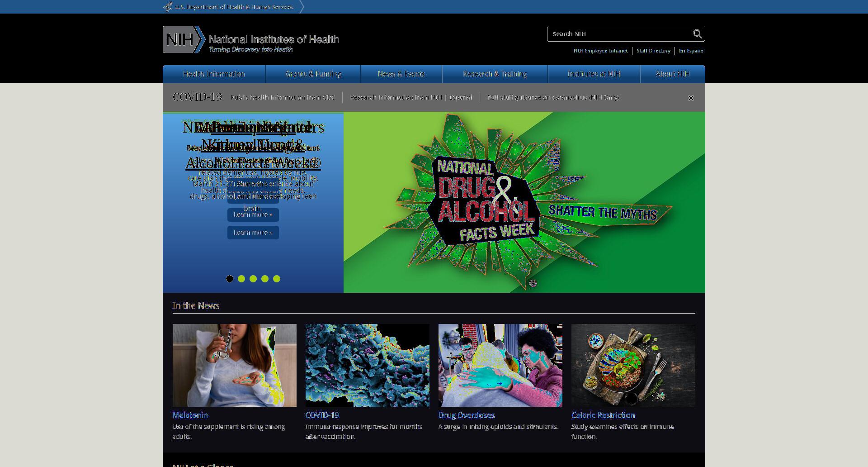Screen dimensions: 868x467
Task: Click the search magnifier icon
Action: (698, 34)
